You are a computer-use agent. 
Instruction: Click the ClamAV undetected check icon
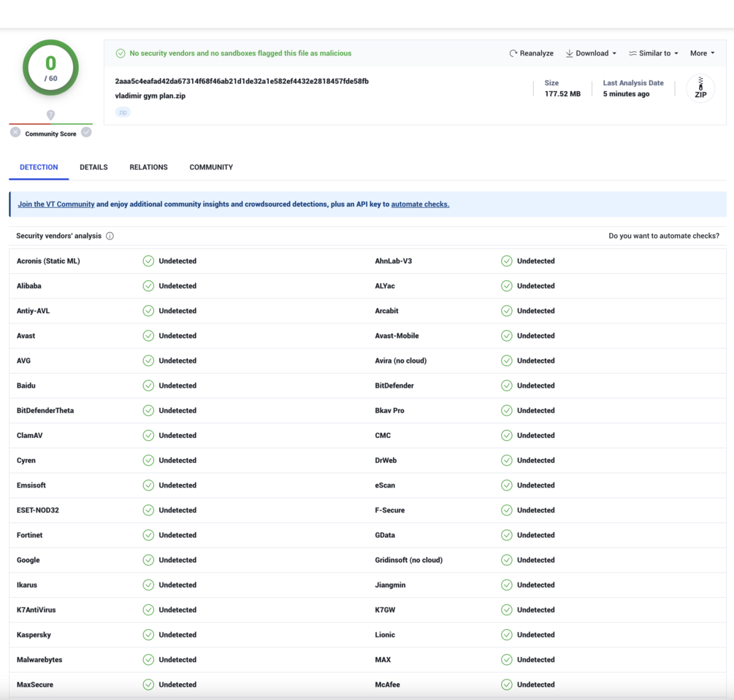pos(148,436)
